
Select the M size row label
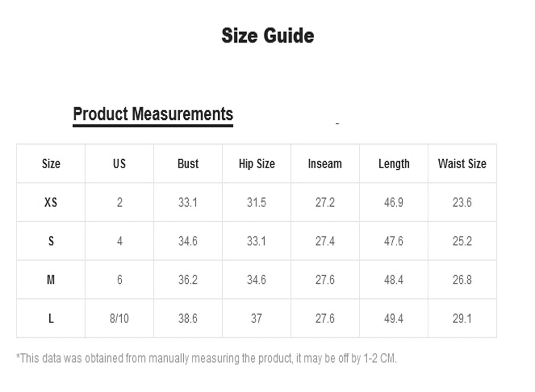tap(51, 280)
